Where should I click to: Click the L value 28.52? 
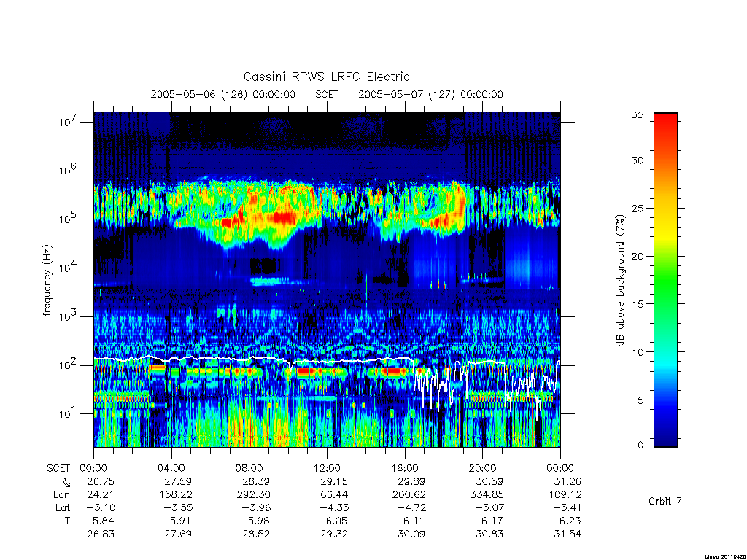(256, 534)
